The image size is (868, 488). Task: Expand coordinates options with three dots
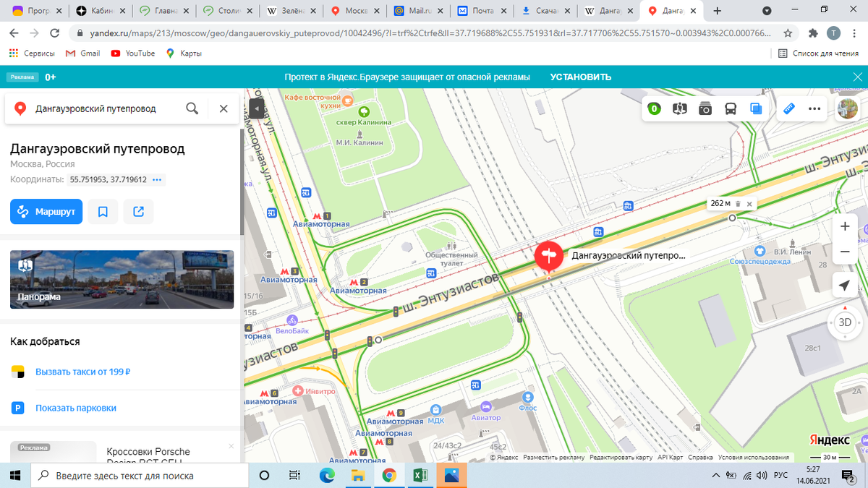[158, 179]
